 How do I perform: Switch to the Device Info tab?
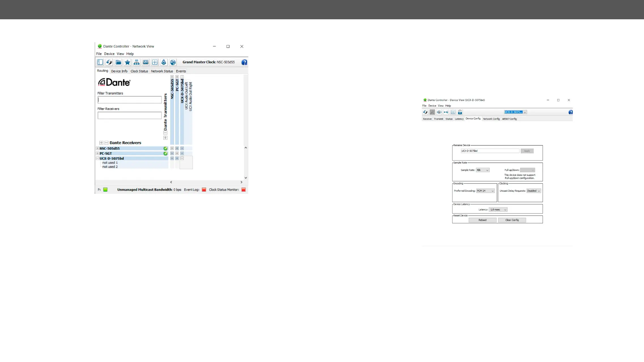coord(119,71)
